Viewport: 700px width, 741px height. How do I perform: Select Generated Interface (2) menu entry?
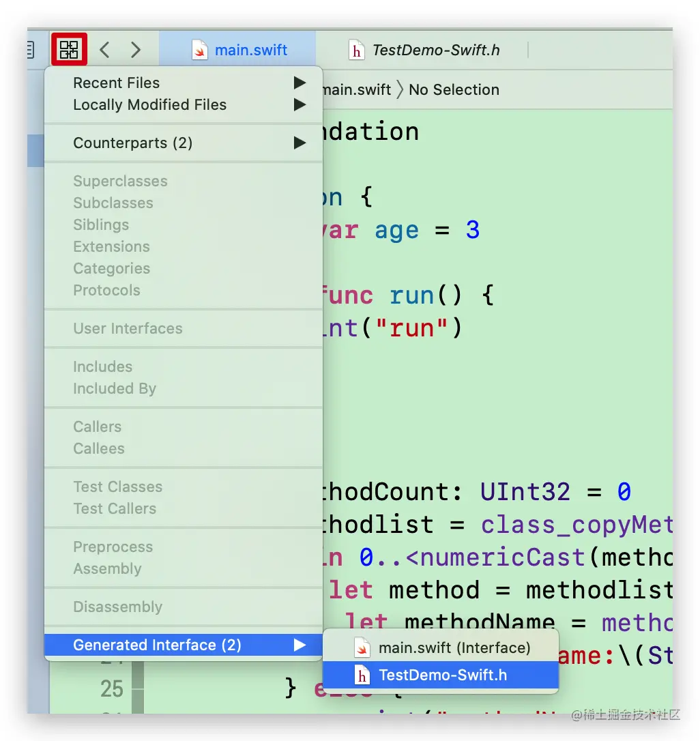tap(184, 645)
